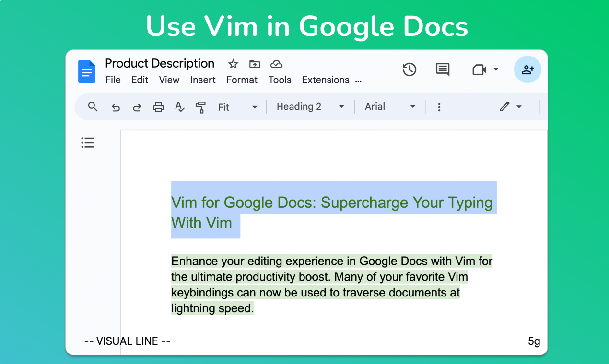Open the File menu
The height and width of the screenshot is (364, 609).
(x=113, y=80)
